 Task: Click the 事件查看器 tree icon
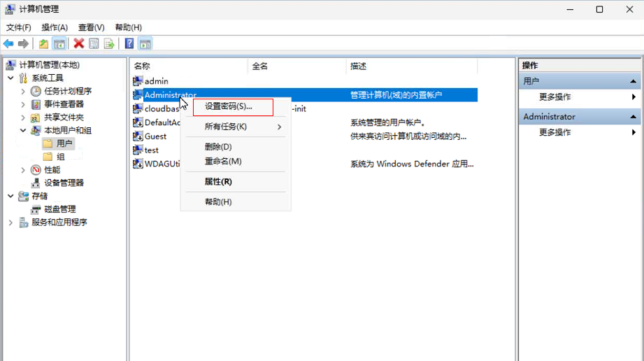tap(36, 104)
